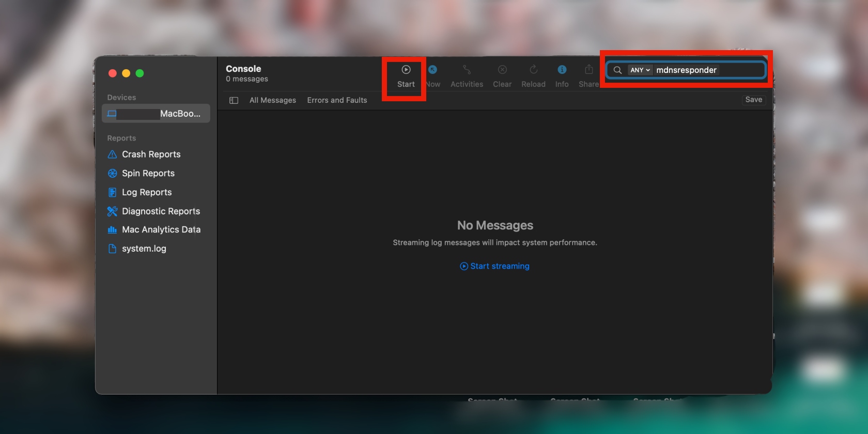Viewport: 868px width, 434px height.
Task: Reload the Console log view
Action: (x=533, y=76)
